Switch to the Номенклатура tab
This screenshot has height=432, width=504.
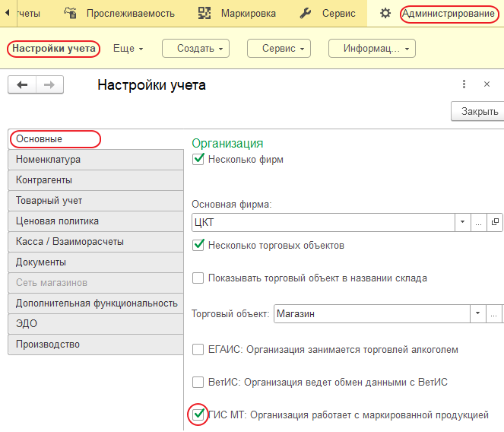49,160
